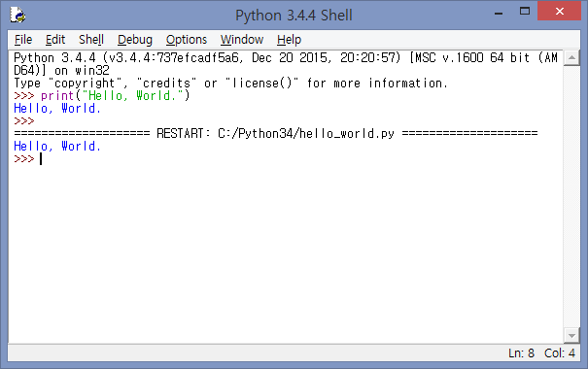588x369 pixels.
Task: Open the Options menu
Action: [x=187, y=40]
